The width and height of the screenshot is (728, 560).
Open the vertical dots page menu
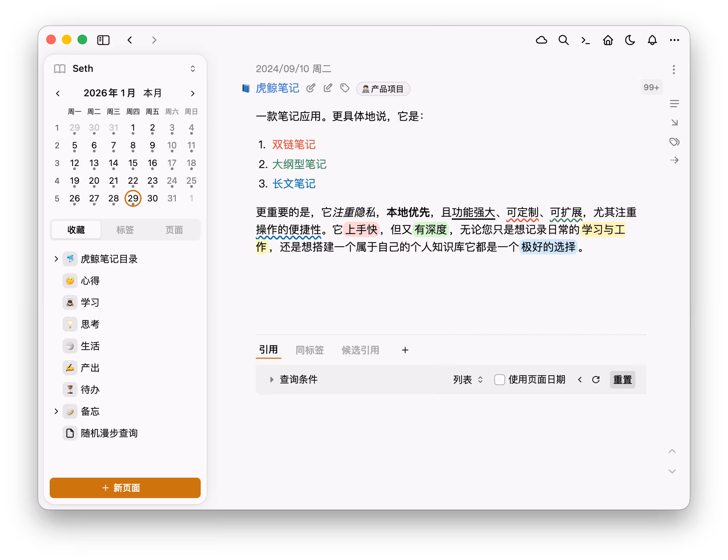click(x=674, y=70)
